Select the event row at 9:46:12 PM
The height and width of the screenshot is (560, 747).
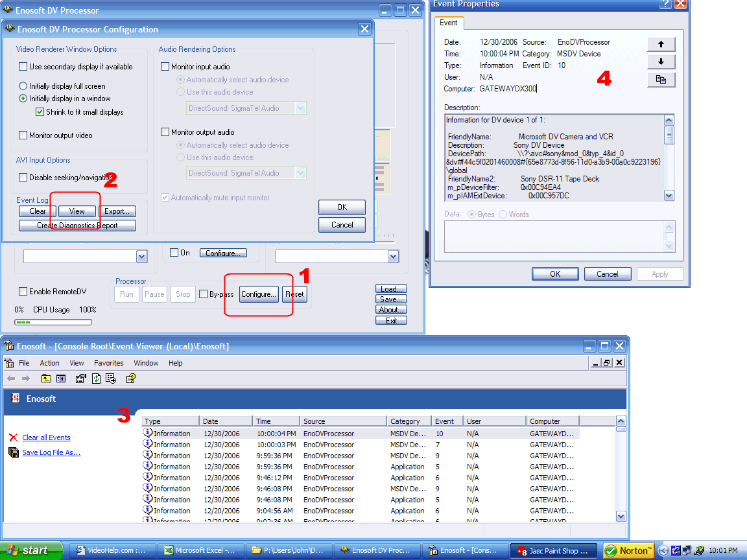point(361,478)
